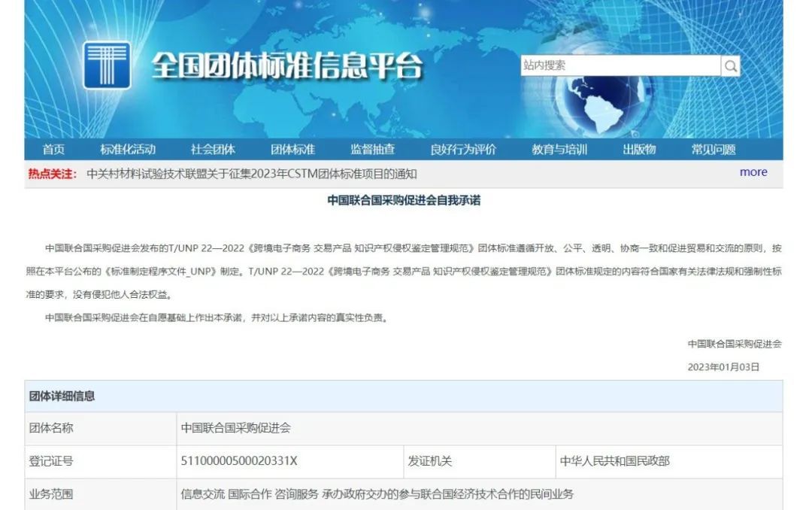Open the 监督抽查 menu item
812x510 pixels.
coord(372,149)
